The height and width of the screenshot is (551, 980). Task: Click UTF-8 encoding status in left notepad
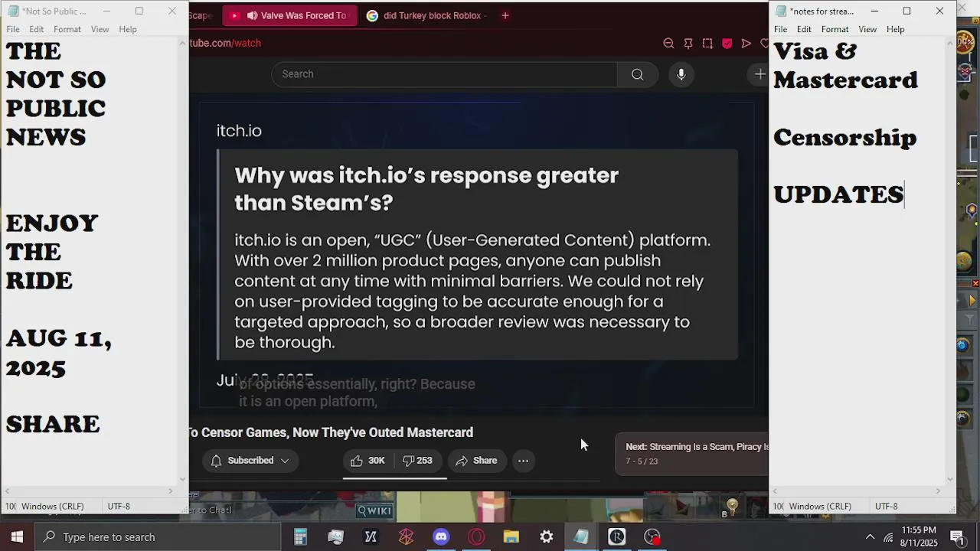(x=119, y=507)
